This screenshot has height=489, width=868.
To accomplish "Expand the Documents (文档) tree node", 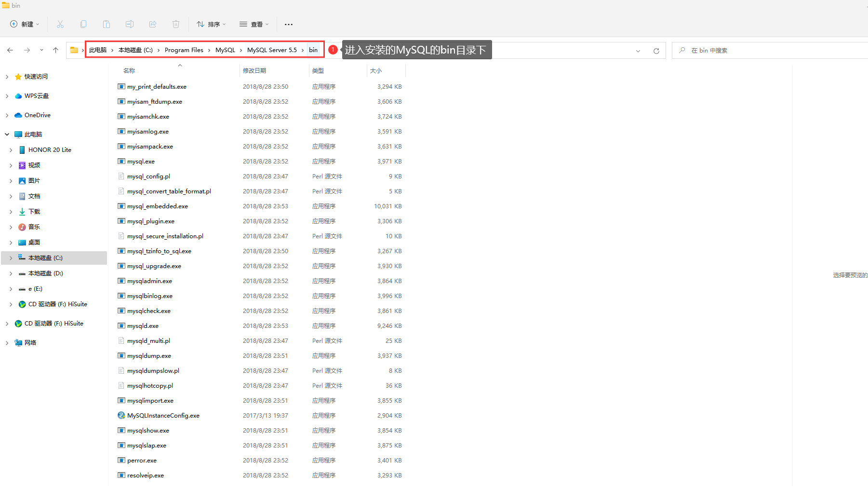I will (x=11, y=196).
